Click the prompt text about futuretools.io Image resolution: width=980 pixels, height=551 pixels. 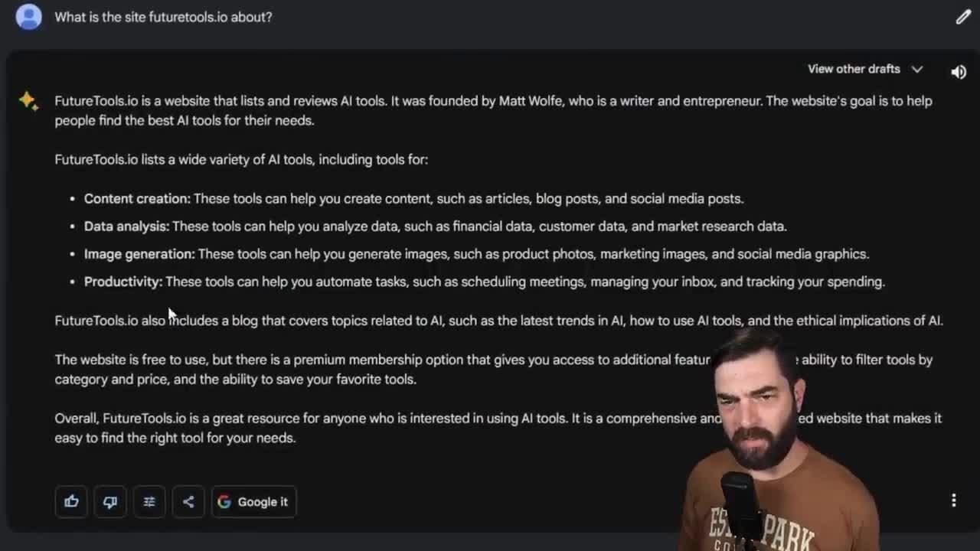tap(163, 17)
